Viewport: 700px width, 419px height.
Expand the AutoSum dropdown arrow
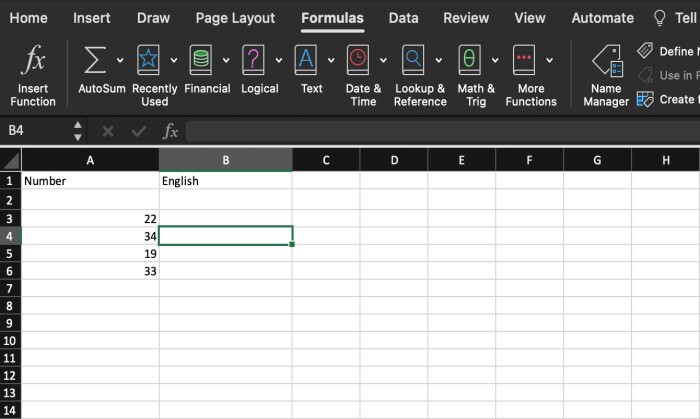(x=120, y=60)
